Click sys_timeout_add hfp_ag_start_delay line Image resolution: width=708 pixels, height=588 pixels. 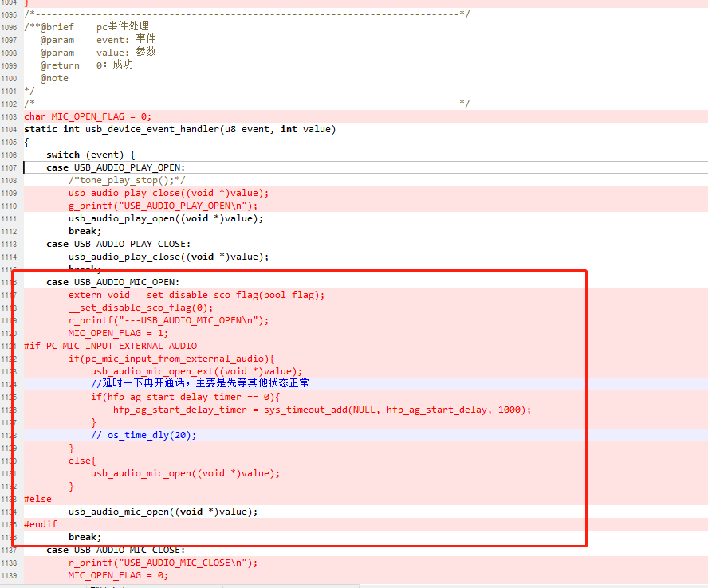(x=322, y=410)
